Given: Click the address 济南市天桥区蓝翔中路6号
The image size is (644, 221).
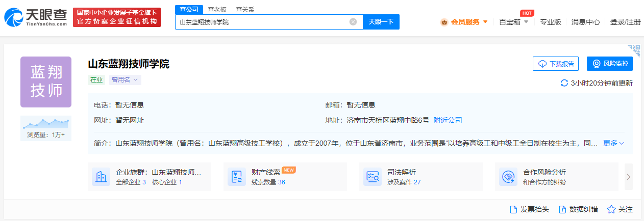Looking at the screenshot, I should pos(388,120).
